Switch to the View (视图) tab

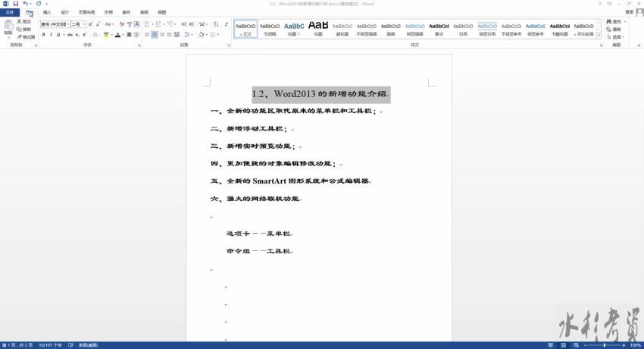pos(162,12)
